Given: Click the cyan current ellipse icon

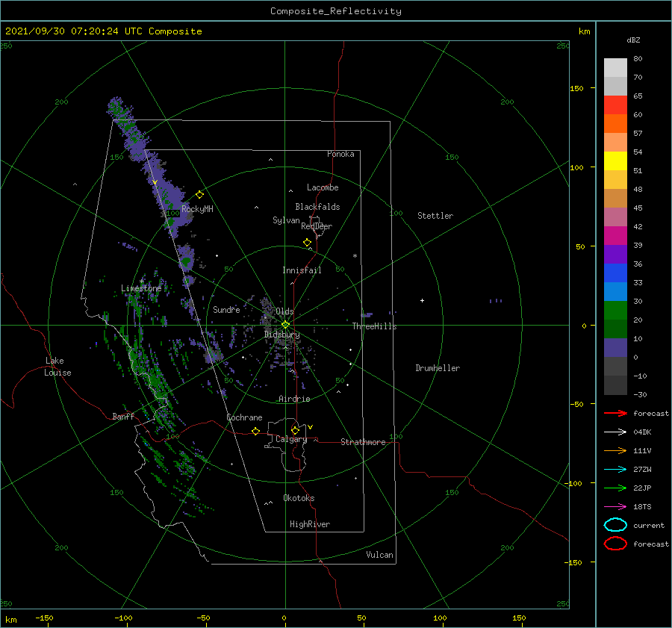Looking at the screenshot, I should (x=615, y=525).
